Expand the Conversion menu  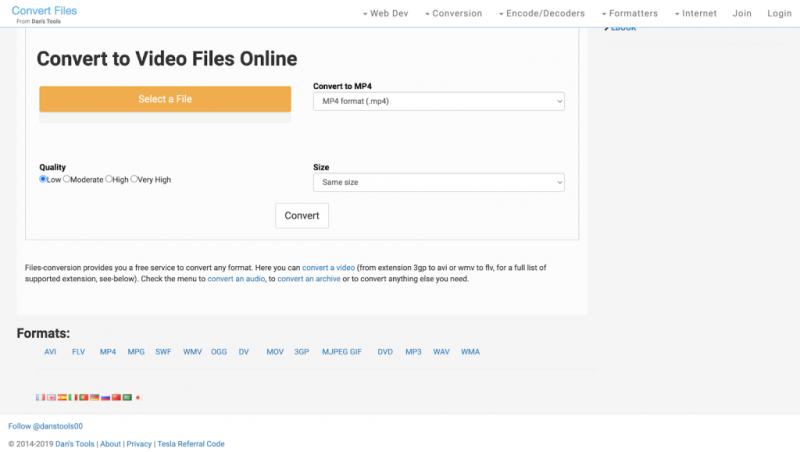click(x=454, y=13)
